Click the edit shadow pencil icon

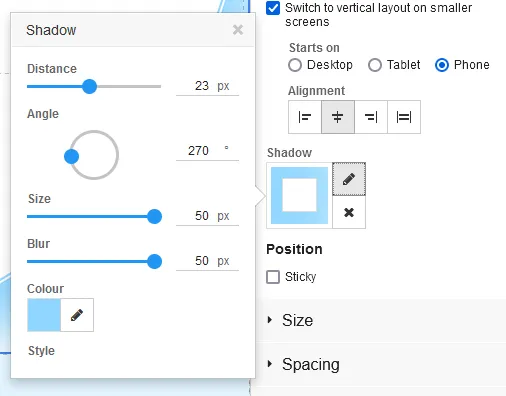(x=349, y=179)
